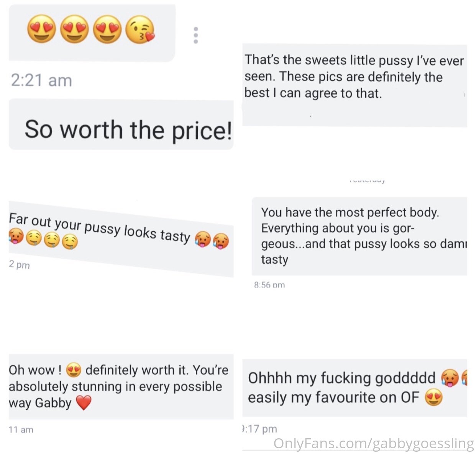The width and height of the screenshot is (476, 454).
Task: Click heart-eyes emoji after 'favourite on OF'
Action: click(x=433, y=398)
